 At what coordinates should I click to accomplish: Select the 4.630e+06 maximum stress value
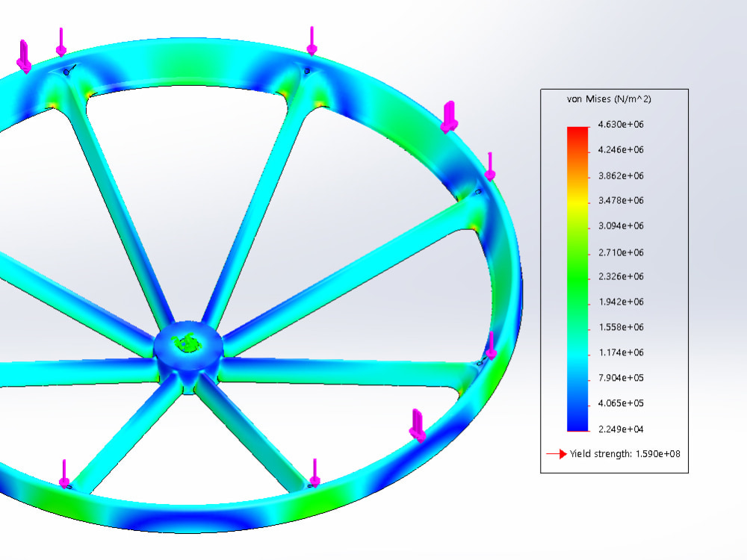coord(621,124)
